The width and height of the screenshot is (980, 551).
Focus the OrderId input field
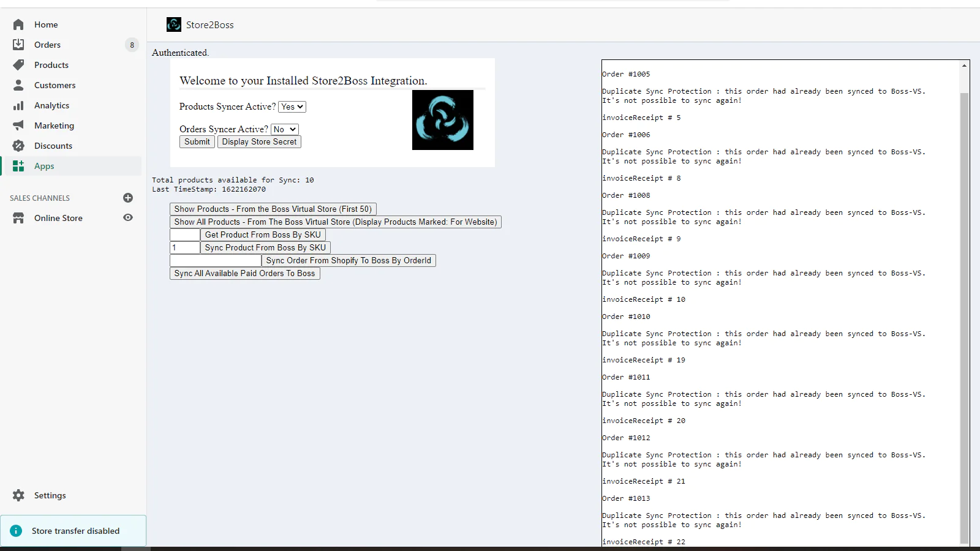(x=216, y=260)
